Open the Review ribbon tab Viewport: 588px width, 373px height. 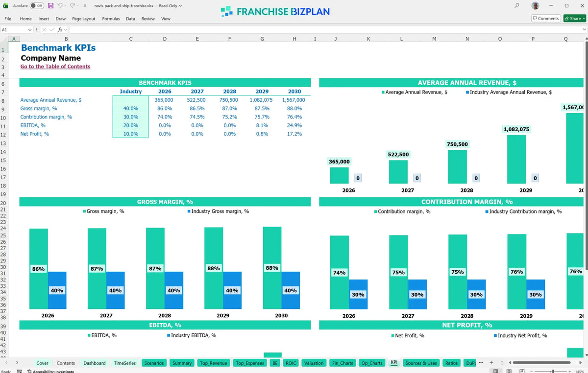click(x=148, y=19)
